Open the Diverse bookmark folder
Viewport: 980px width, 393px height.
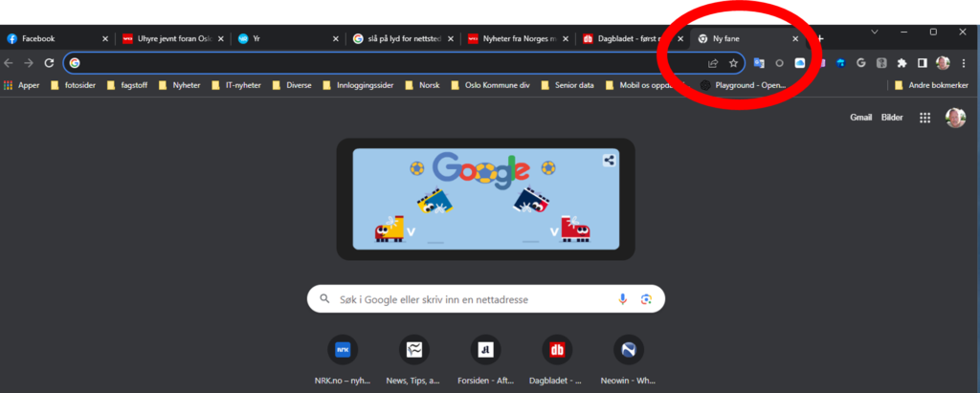[292, 85]
